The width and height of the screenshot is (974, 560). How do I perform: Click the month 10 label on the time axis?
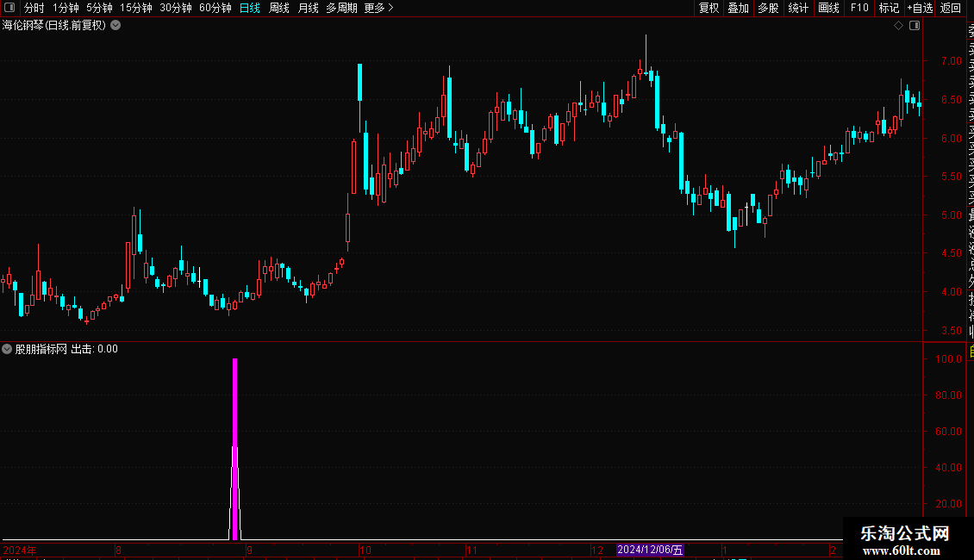365,550
